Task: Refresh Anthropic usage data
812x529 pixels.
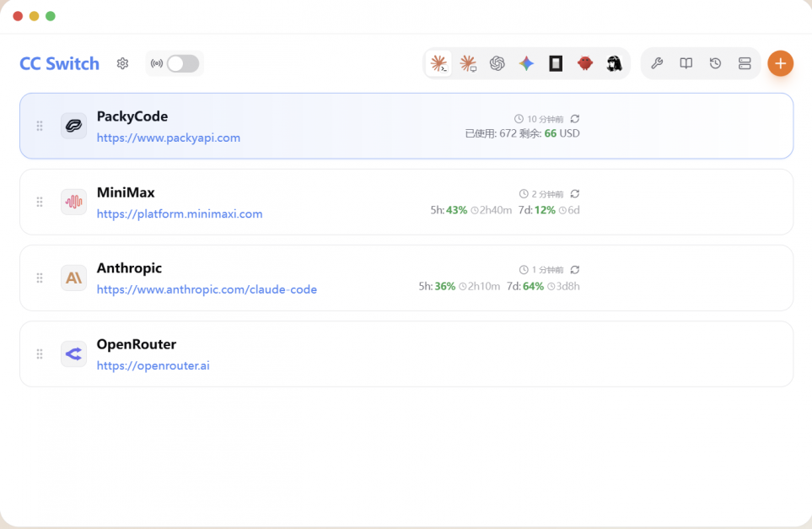Action: [x=575, y=270]
